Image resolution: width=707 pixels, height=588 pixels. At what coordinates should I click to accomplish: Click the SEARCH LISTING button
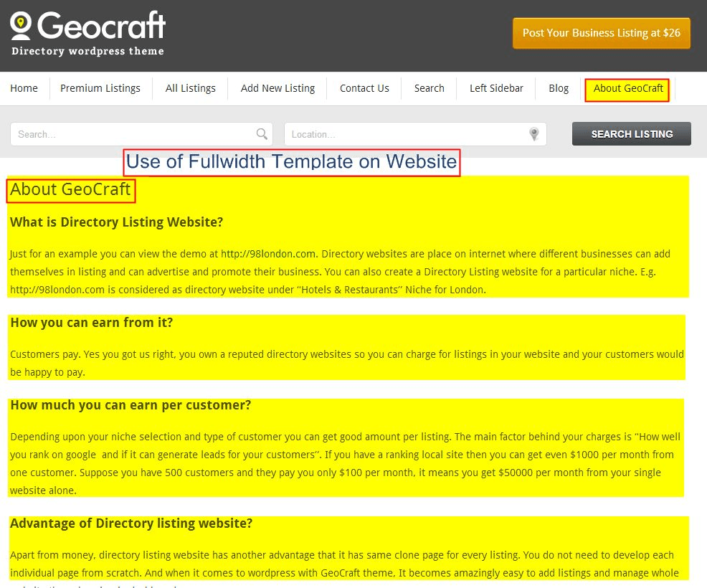[x=631, y=134]
